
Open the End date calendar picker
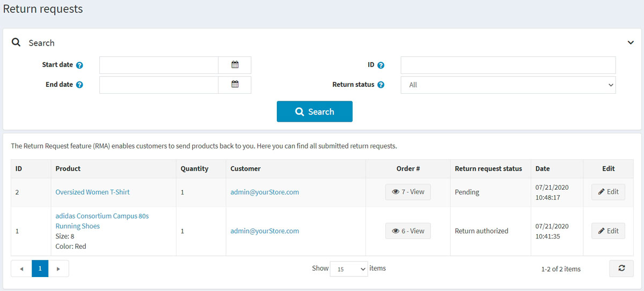pyautogui.click(x=235, y=85)
